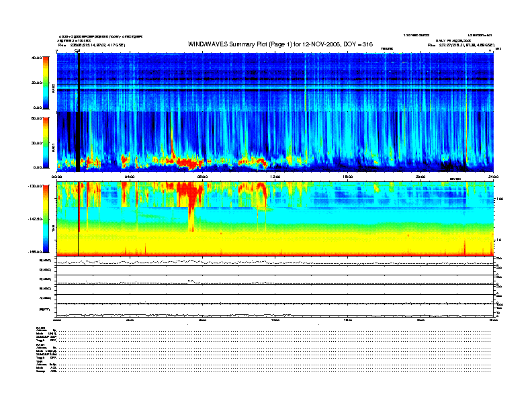The width and height of the screenshot is (532, 411).
Task: Click the 30.00 value on RAD1 color scale
Action: (36, 143)
